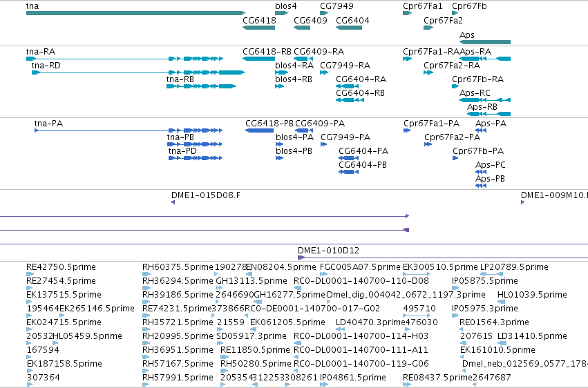Screen dimensions: 588x388
Task: Select the DME1-010D12 BAC label
Action: tap(328, 250)
